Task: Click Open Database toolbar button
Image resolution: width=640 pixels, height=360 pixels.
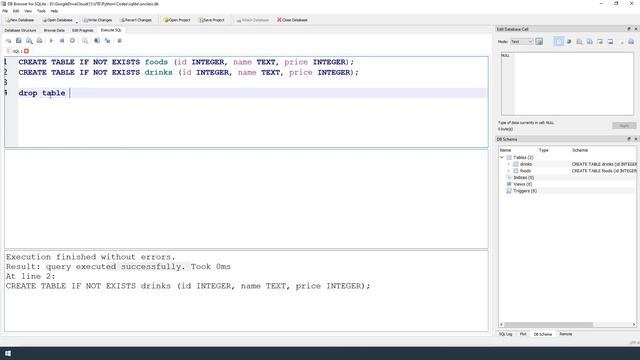Action: 58,20
